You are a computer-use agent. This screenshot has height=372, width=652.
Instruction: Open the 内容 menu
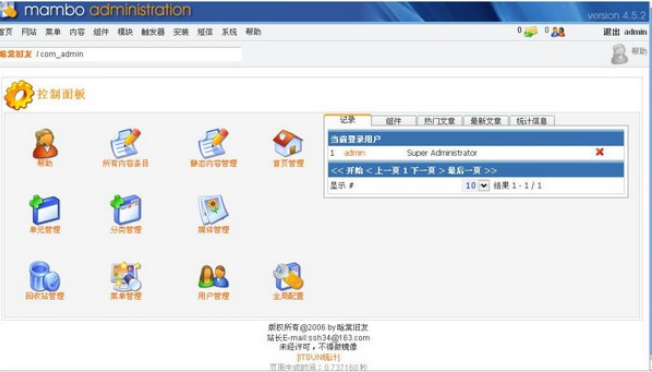(77, 32)
